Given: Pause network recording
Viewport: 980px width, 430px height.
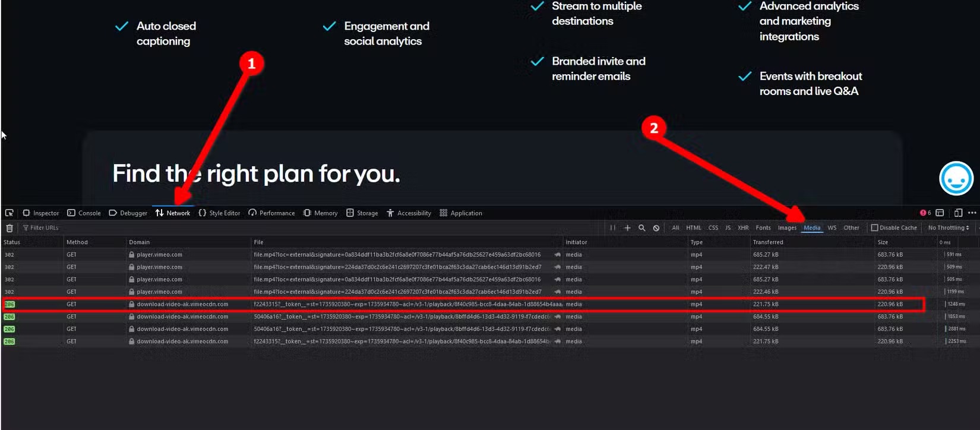Looking at the screenshot, I should (612, 228).
